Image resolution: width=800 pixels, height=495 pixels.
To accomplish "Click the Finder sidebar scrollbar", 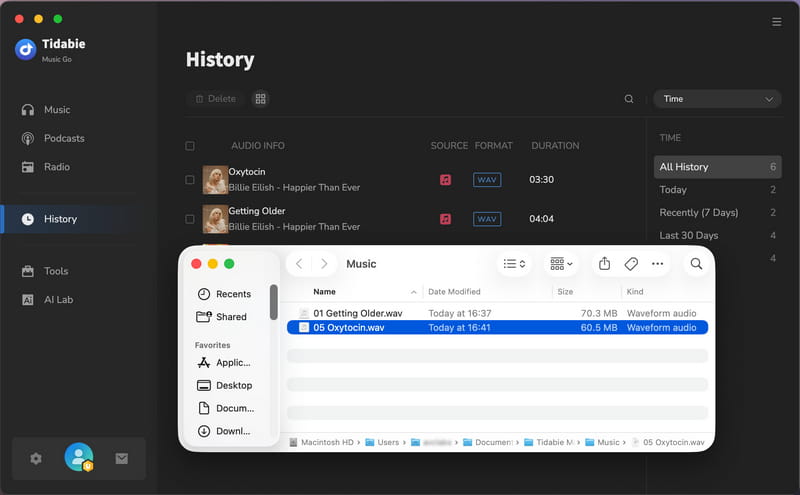I will 273,302.
